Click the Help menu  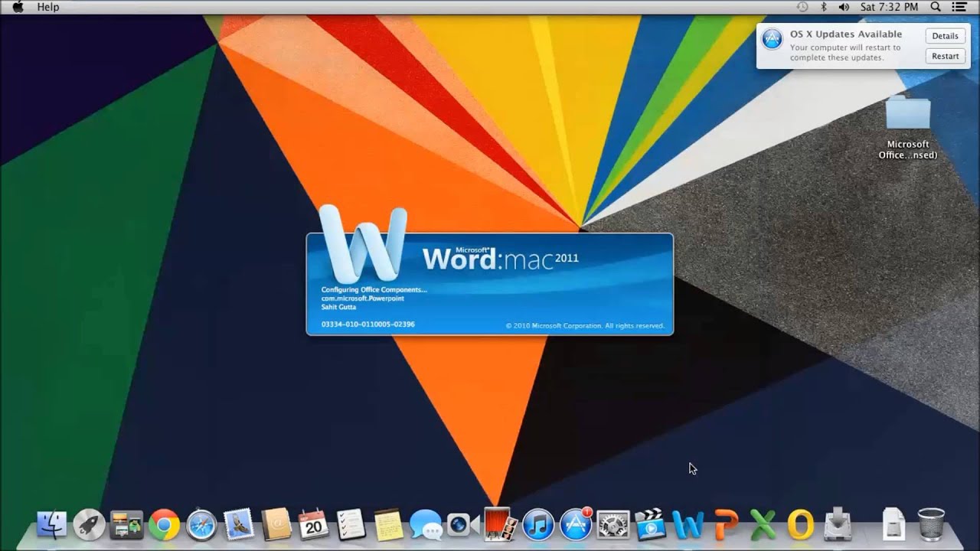[48, 6]
